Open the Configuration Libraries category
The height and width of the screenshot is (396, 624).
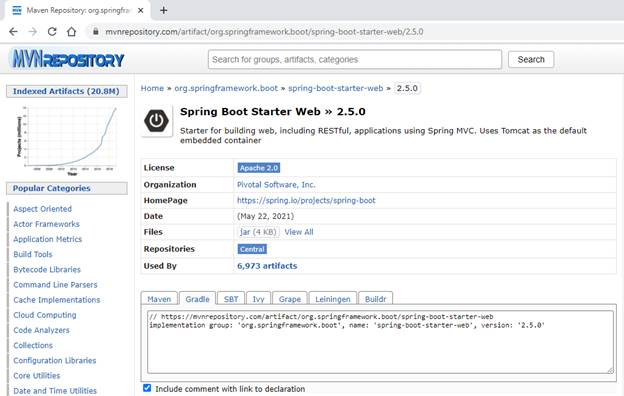pyautogui.click(x=55, y=360)
